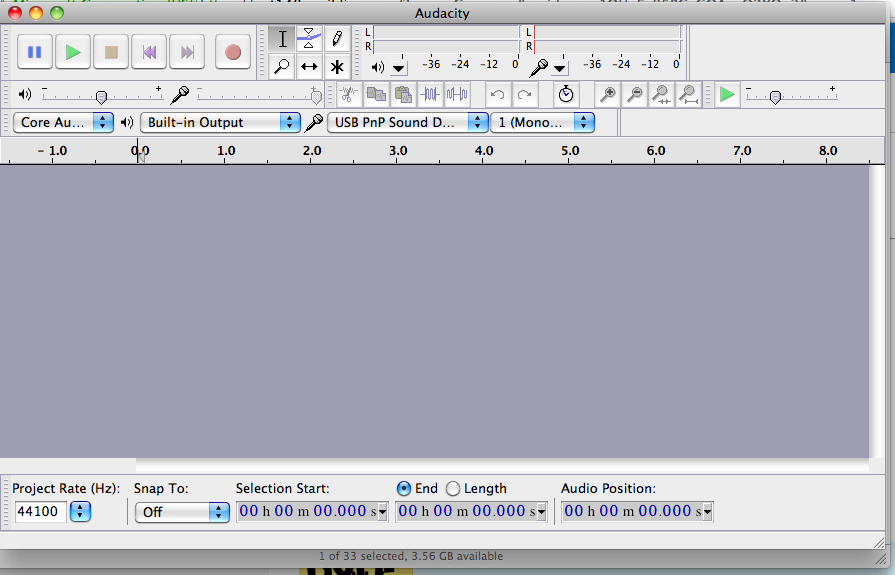Click the playhead marker at 0.0
This screenshot has width=895, height=575.
(x=140, y=158)
